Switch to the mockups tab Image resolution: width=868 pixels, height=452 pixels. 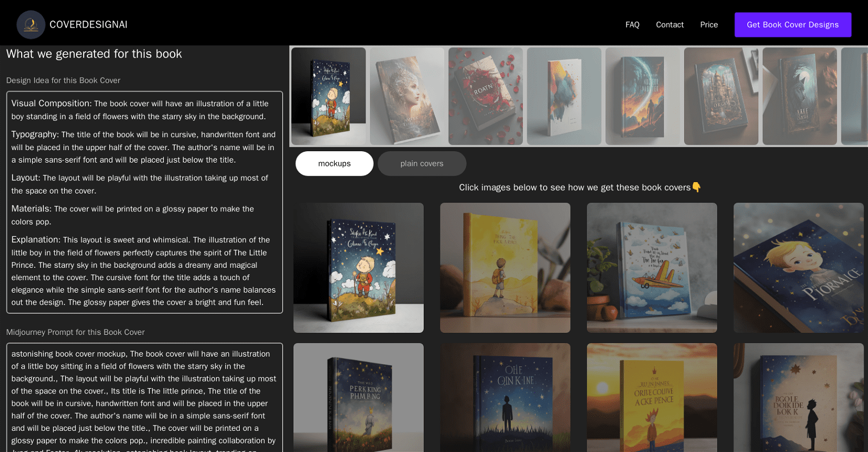(334, 163)
